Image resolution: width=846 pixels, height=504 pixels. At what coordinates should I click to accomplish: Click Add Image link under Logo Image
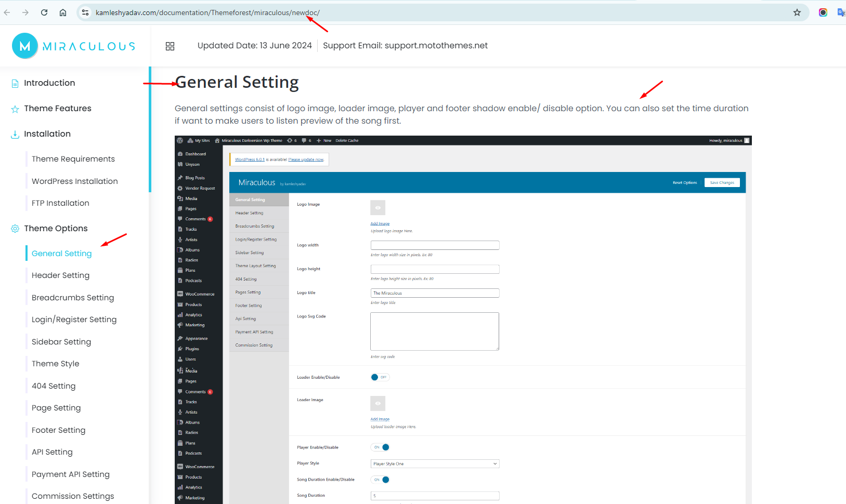(x=380, y=223)
